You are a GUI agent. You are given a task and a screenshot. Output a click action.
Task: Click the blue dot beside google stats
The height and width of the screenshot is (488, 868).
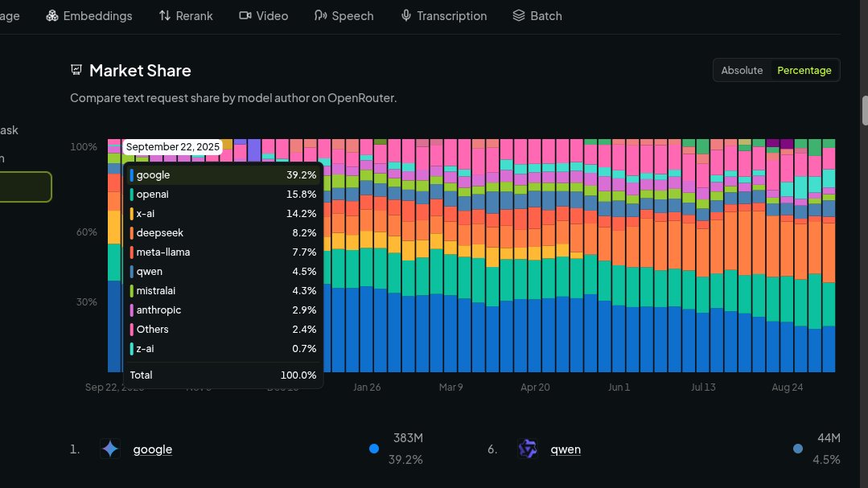click(374, 449)
